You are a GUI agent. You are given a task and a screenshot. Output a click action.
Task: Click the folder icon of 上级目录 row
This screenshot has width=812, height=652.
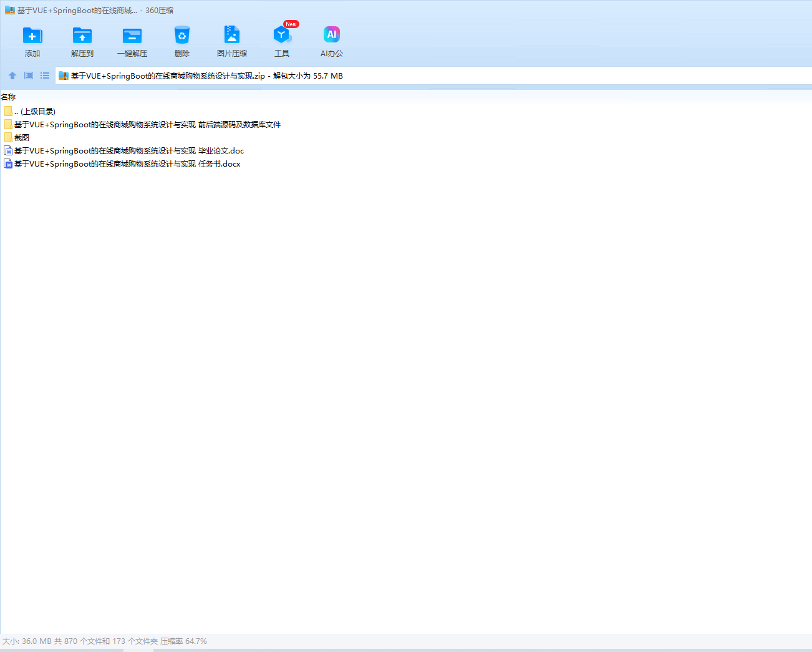tap(8, 111)
